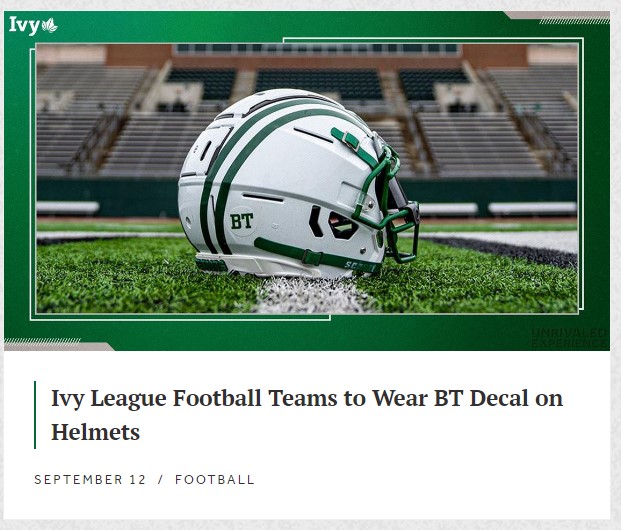This screenshot has height=530, width=621.
Task: Click the slash separator between date and category
Action: click(x=160, y=480)
